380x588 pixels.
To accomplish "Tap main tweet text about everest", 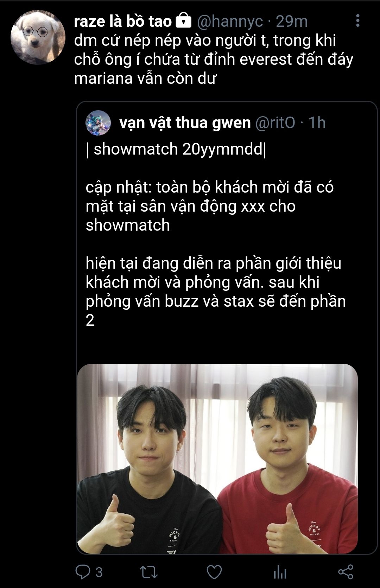I will pos(214,60).
